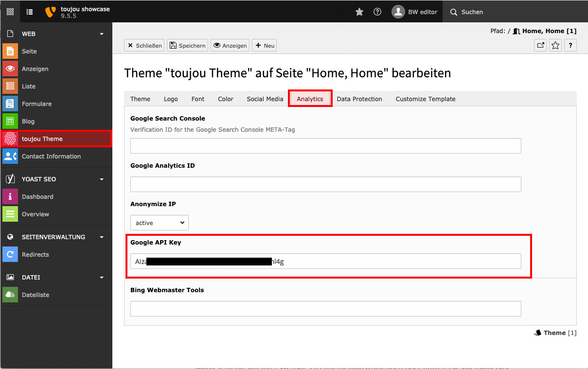Open the help question mark in top bar

click(x=377, y=12)
